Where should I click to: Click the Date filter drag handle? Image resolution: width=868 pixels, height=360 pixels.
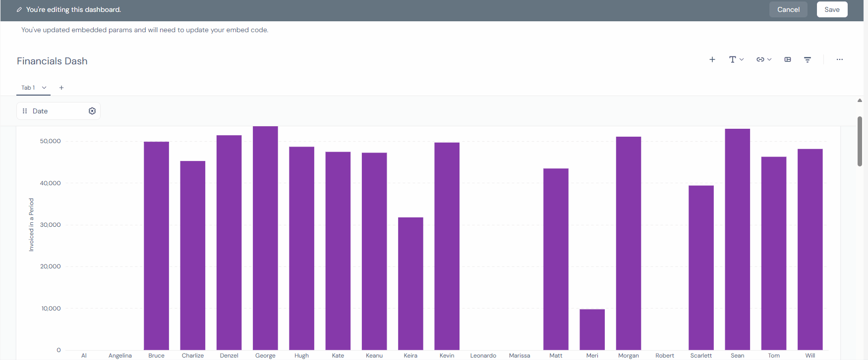25,111
